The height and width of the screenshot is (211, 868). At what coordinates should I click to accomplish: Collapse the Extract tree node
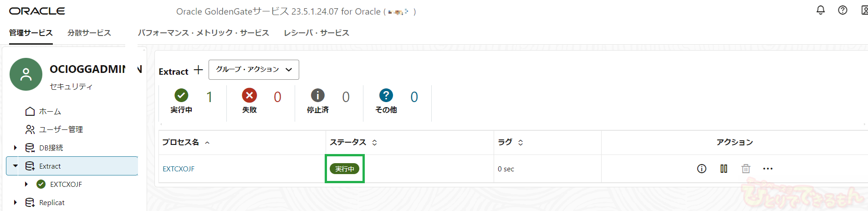point(15,166)
